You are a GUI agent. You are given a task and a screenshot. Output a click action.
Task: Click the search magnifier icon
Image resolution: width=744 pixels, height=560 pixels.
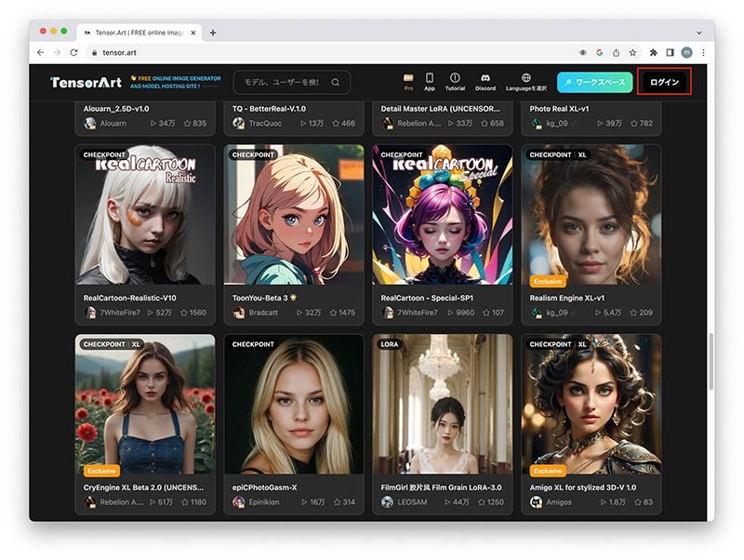click(336, 83)
